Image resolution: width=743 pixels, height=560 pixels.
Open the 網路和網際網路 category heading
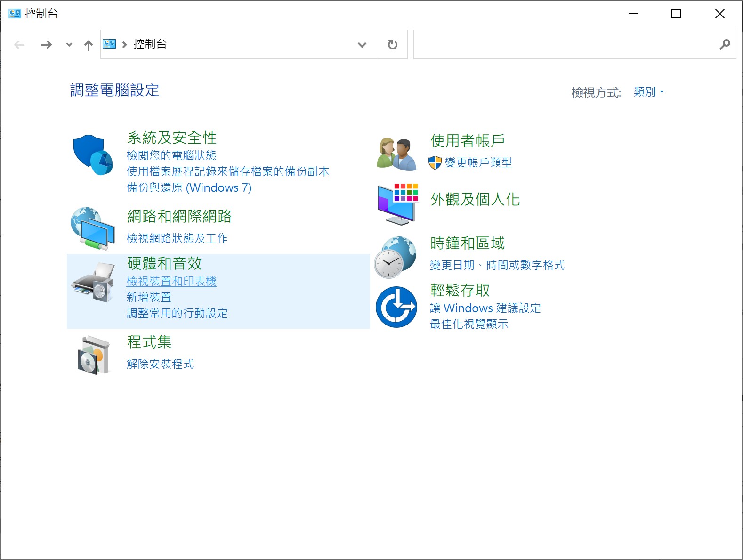click(x=179, y=216)
